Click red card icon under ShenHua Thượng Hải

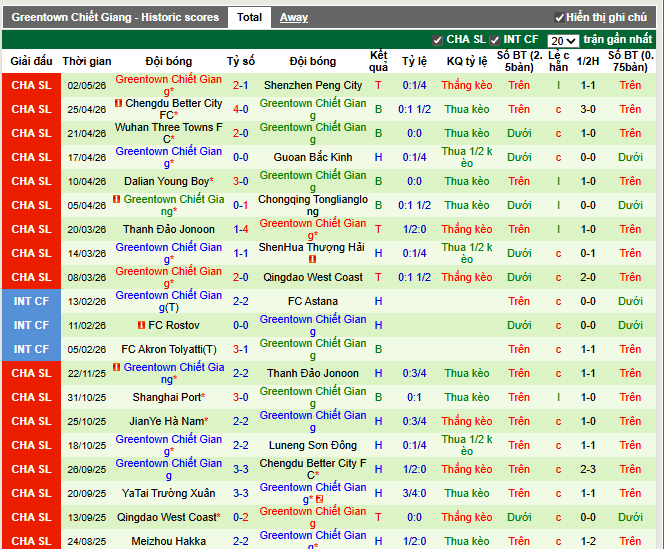tap(313, 259)
